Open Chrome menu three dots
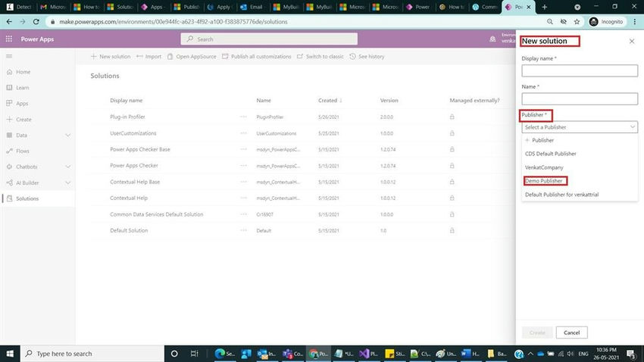Screen dimensions: 644x362 (x=635, y=22)
